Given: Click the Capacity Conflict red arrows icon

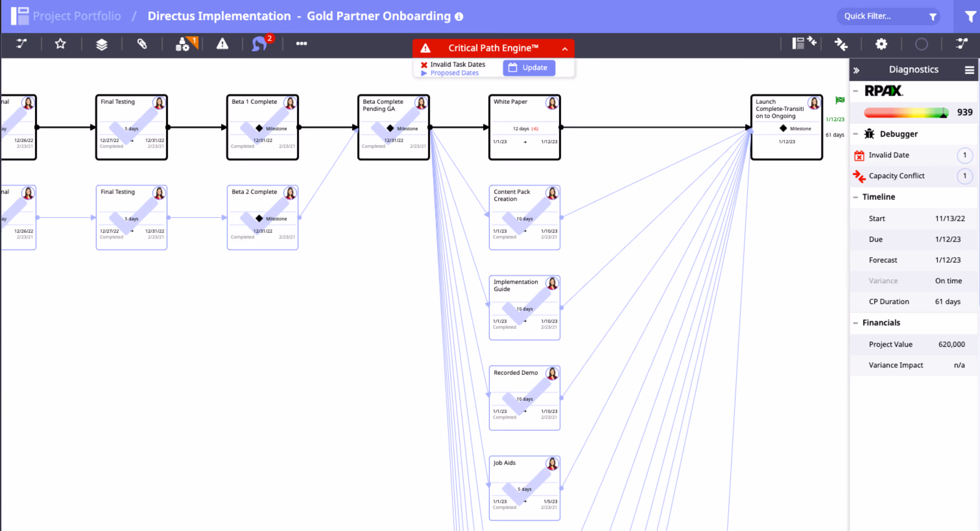Looking at the screenshot, I should tap(859, 176).
